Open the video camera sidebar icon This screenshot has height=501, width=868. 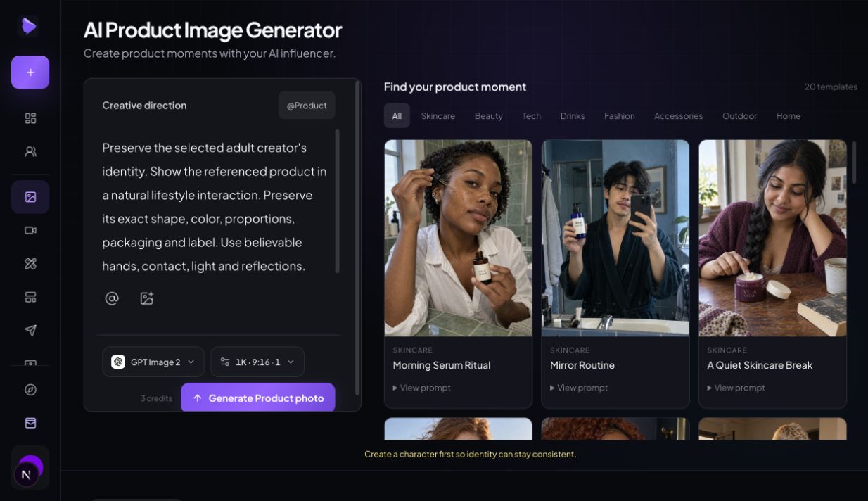[30, 230]
